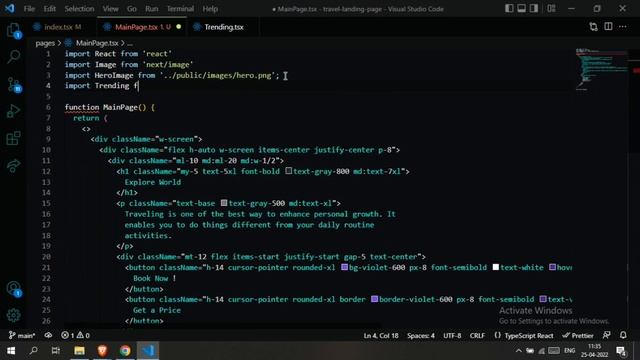
Task: Click the border-violet-600 color swatch
Action: 374,299
